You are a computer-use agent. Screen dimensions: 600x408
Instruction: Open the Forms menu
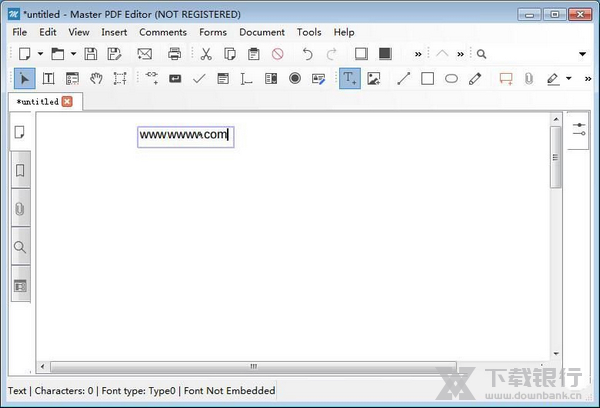click(x=213, y=32)
